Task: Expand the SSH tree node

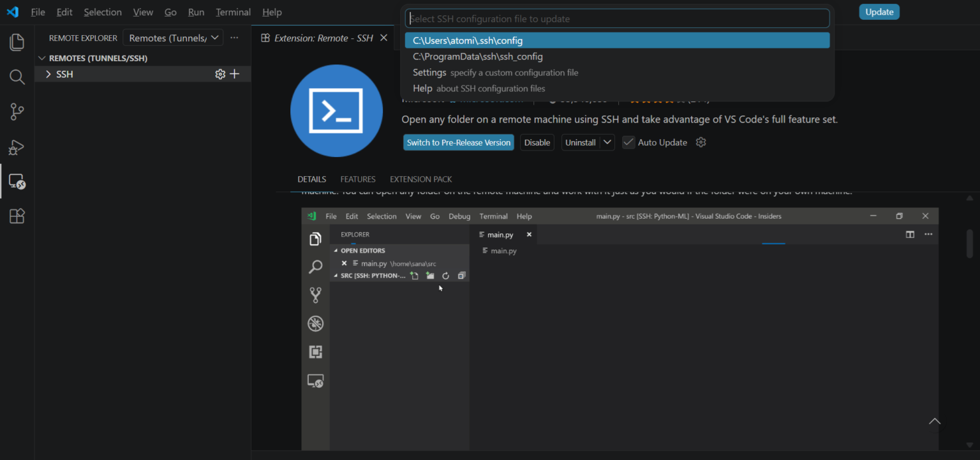Action: click(x=48, y=74)
